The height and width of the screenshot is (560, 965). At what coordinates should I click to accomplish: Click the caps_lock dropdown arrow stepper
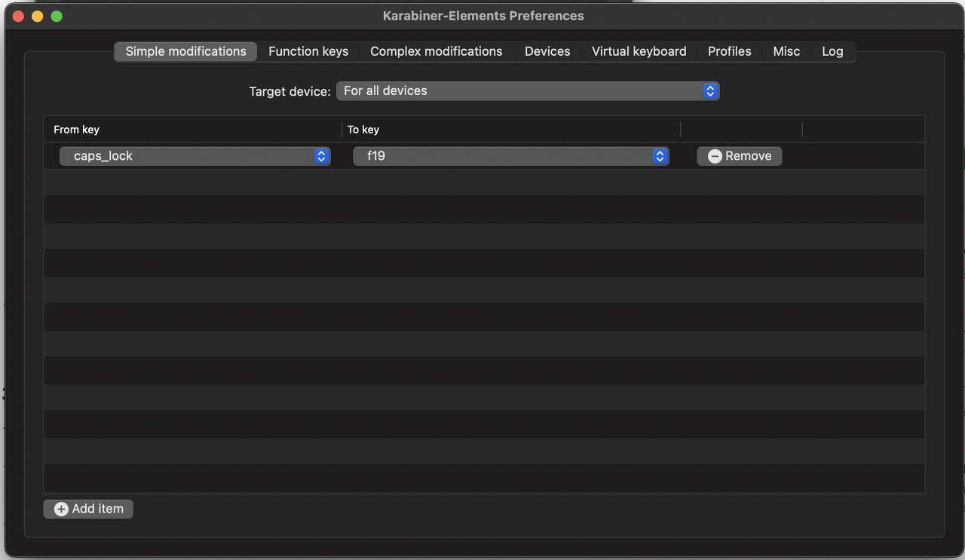point(321,156)
